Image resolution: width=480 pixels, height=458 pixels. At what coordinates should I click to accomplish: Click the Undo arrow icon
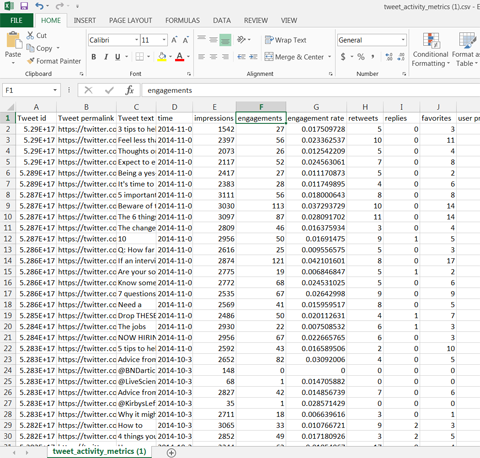pyautogui.click(x=40, y=6)
